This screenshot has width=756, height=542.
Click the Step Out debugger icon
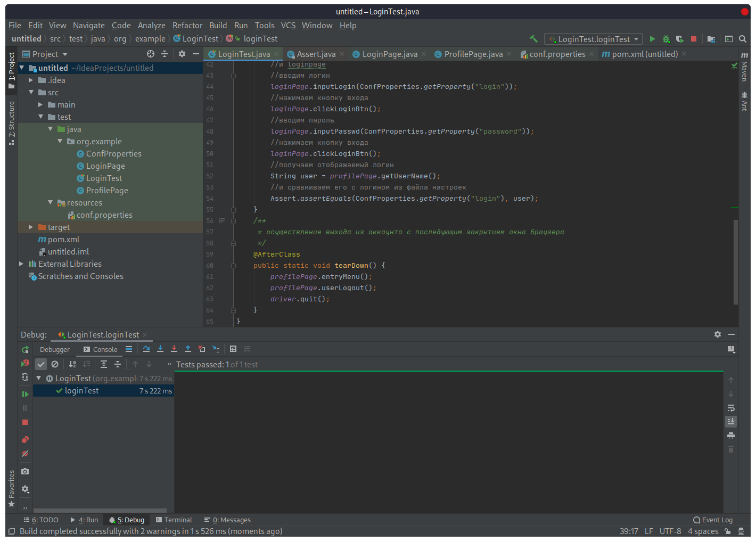(188, 349)
